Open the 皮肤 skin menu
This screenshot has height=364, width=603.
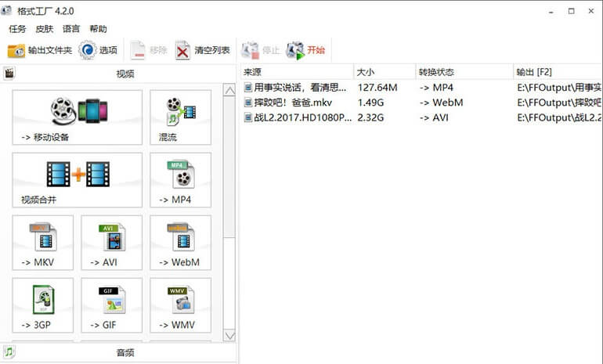tap(44, 29)
